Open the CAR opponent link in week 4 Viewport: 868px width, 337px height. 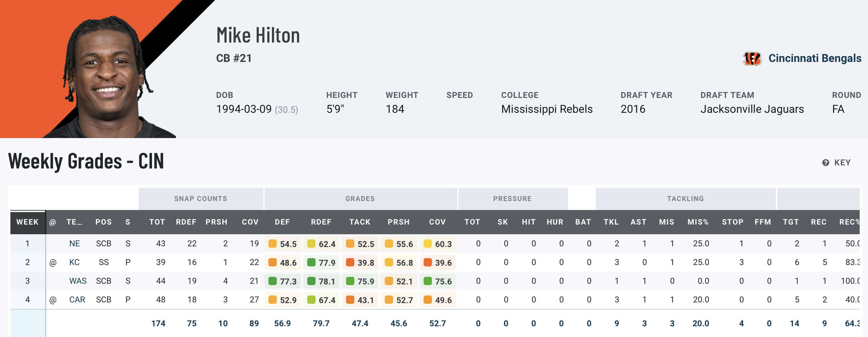[77, 300]
